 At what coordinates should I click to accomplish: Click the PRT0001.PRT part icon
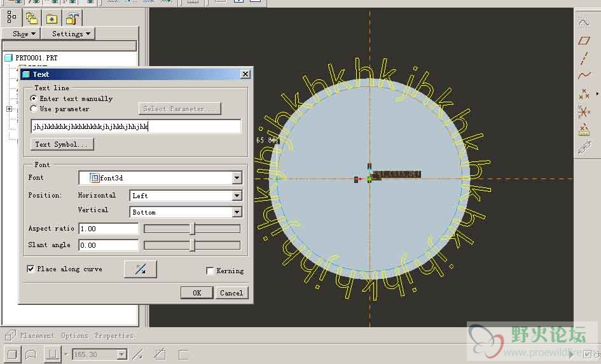click(8, 58)
